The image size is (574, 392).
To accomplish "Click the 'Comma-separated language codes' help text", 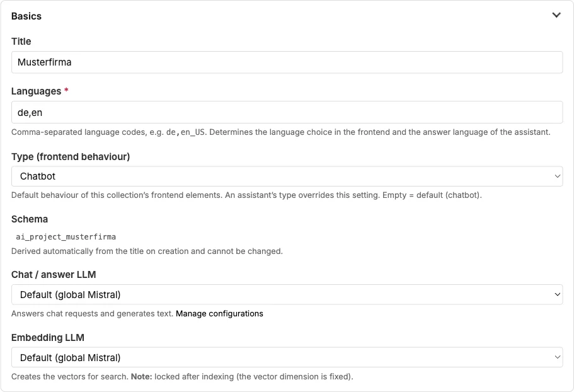I will [x=281, y=132].
